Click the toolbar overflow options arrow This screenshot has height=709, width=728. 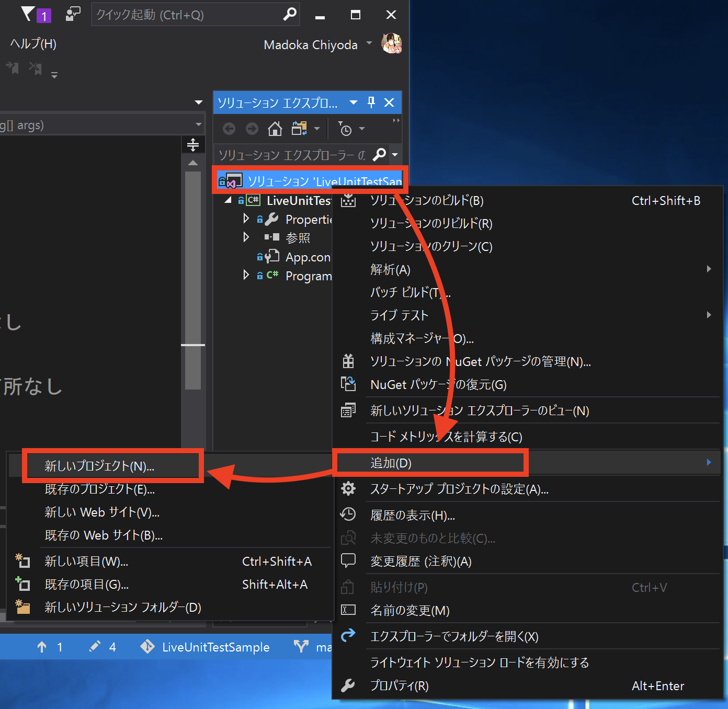[54, 75]
